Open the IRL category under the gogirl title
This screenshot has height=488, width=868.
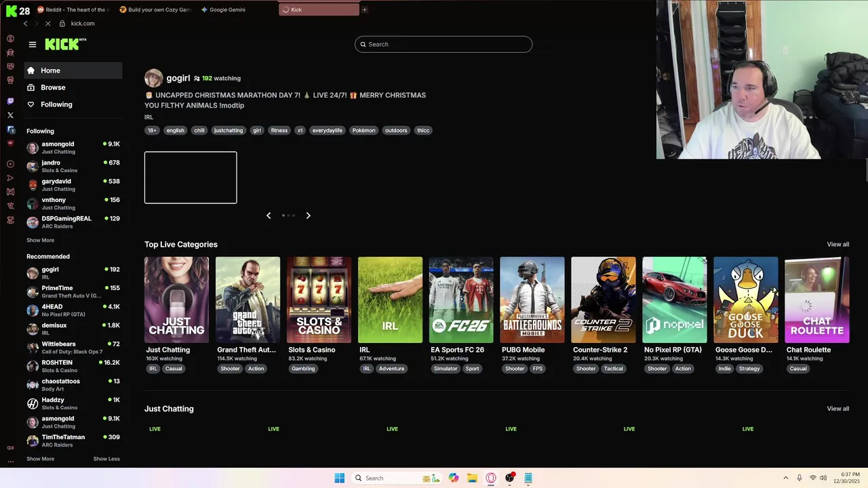(149, 117)
